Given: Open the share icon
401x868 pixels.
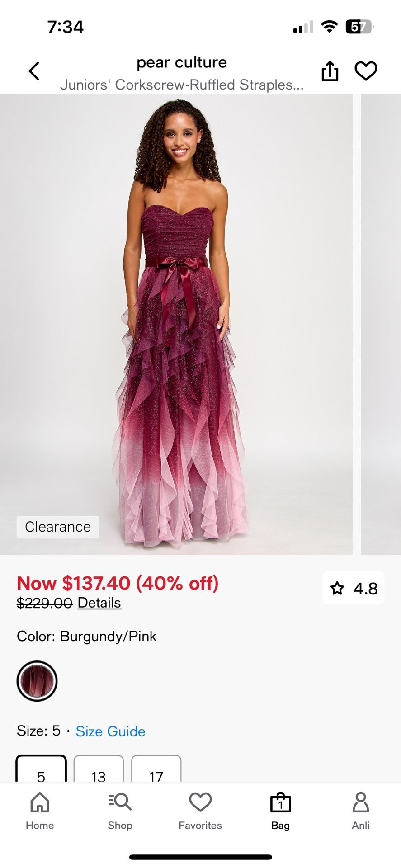Looking at the screenshot, I should [330, 71].
